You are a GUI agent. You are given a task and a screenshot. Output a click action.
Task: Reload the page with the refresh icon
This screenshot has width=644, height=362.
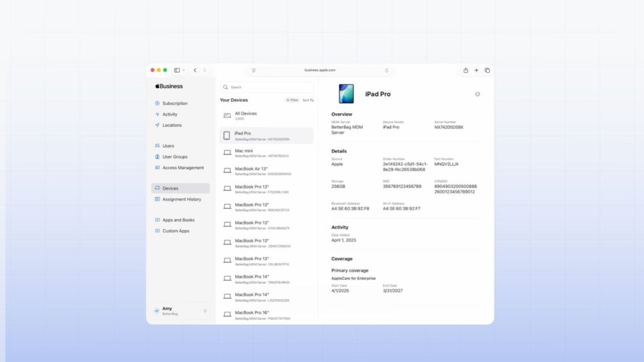tap(387, 70)
